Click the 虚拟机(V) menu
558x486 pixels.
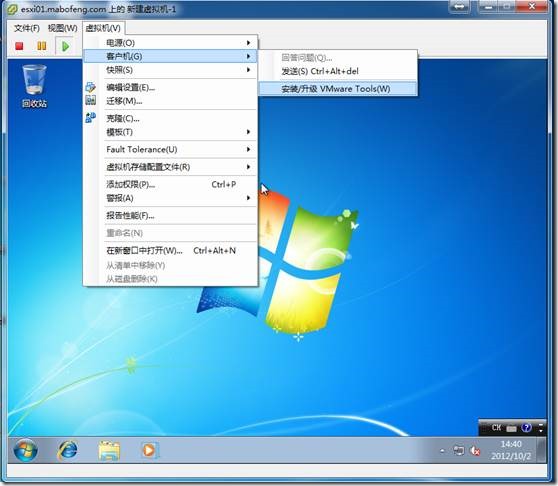coord(103,28)
